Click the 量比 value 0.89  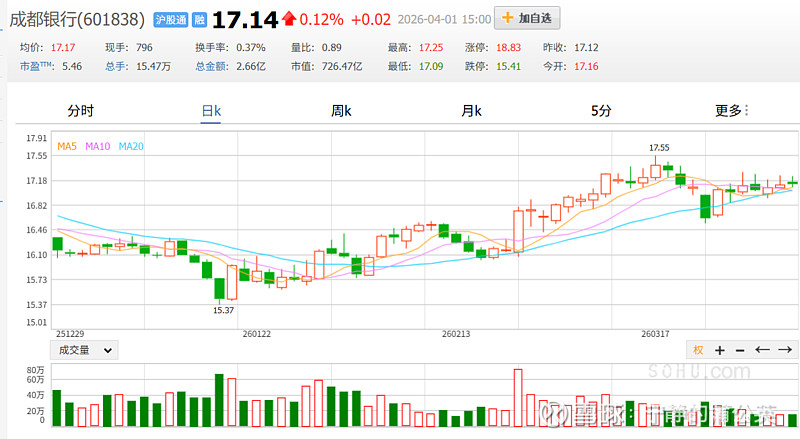point(332,48)
